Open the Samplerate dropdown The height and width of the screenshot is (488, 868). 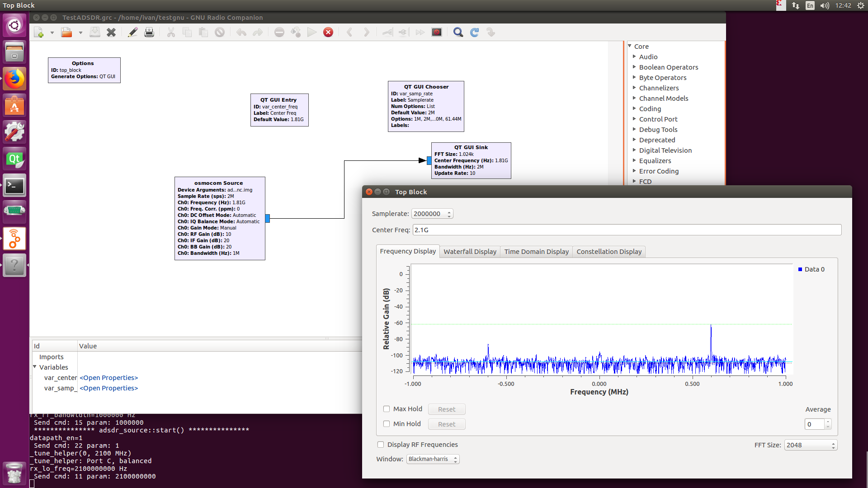(432, 214)
